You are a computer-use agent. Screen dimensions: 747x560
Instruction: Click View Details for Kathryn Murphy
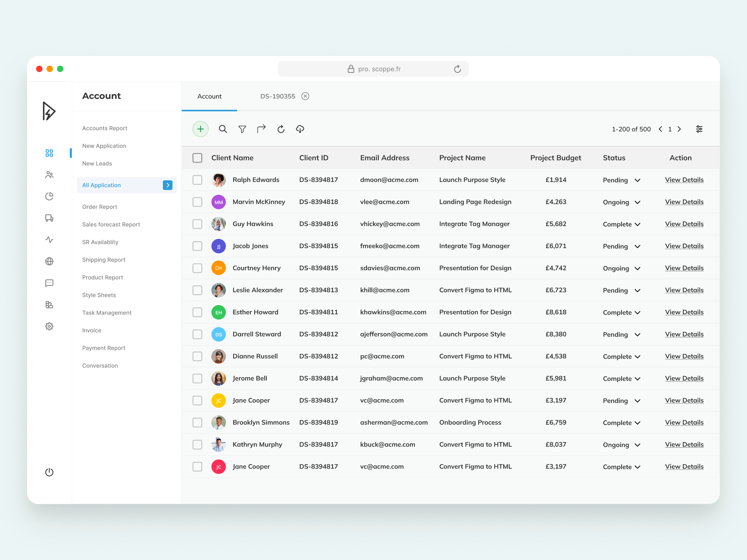click(684, 444)
